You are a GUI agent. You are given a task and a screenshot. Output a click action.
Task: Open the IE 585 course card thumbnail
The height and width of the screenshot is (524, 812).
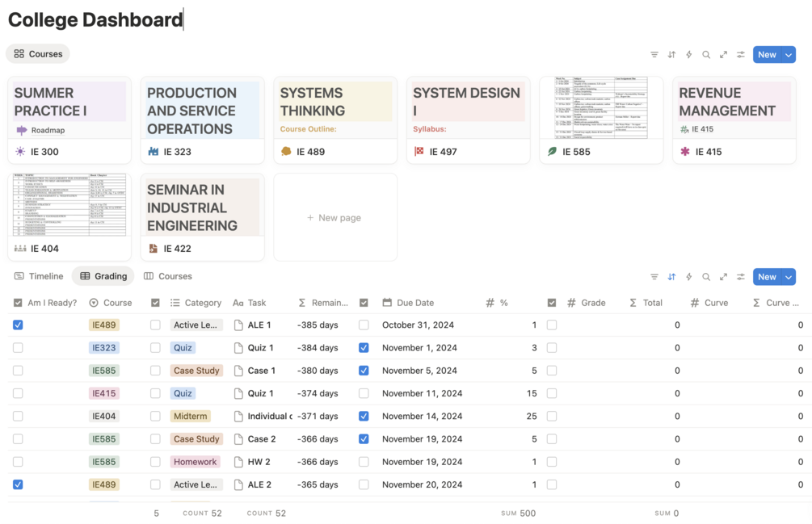click(600, 107)
